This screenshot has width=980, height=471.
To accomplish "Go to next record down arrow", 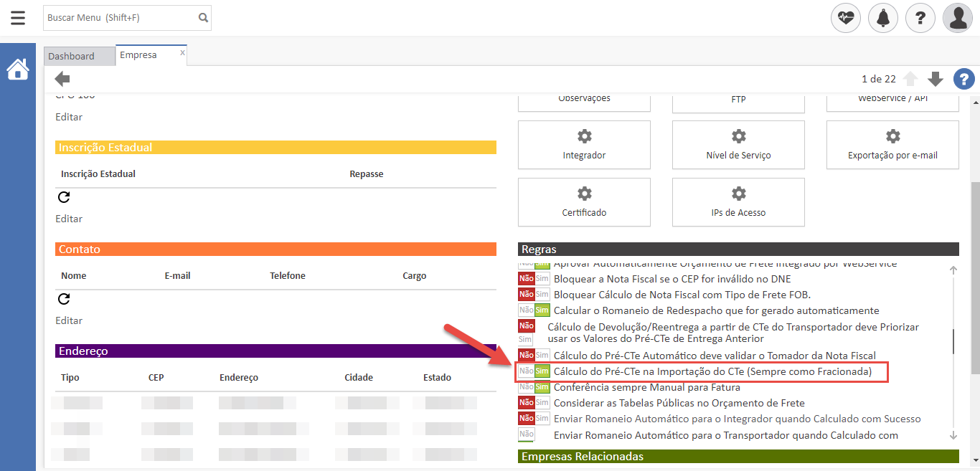I will point(935,79).
